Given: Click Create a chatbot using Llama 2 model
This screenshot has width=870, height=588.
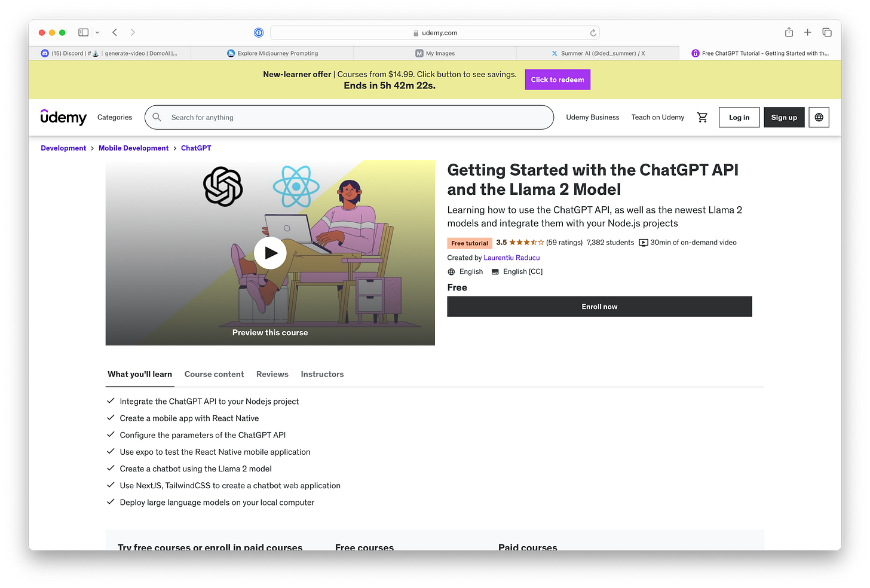Looking at the screenshot, I should tap(195, 468).
